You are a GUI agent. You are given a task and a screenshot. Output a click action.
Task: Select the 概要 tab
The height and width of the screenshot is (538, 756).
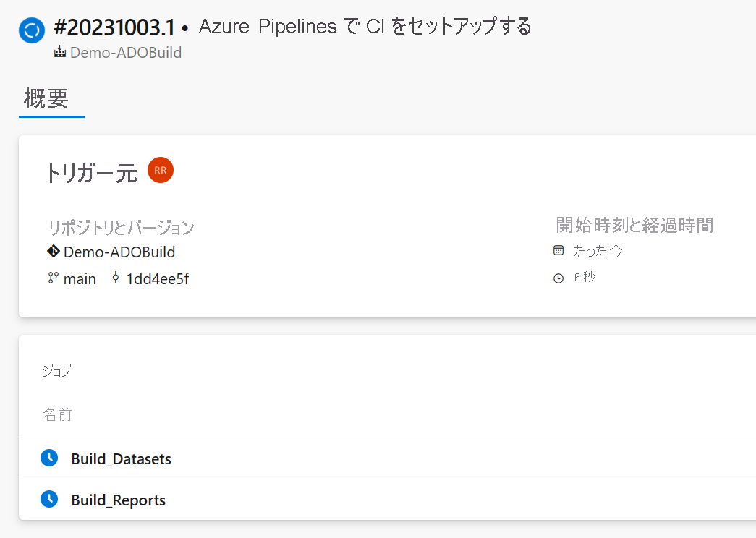pos(47,99)
